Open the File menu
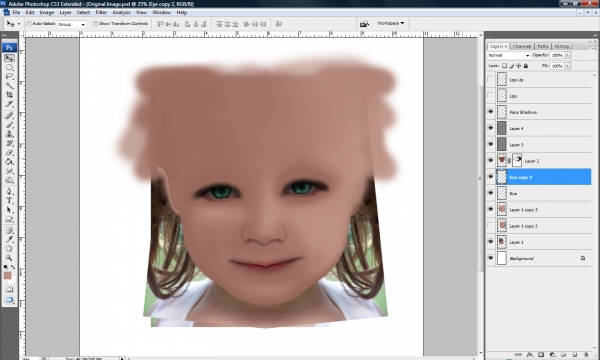Viewport: 600px width, 360px height. point(16,12)
